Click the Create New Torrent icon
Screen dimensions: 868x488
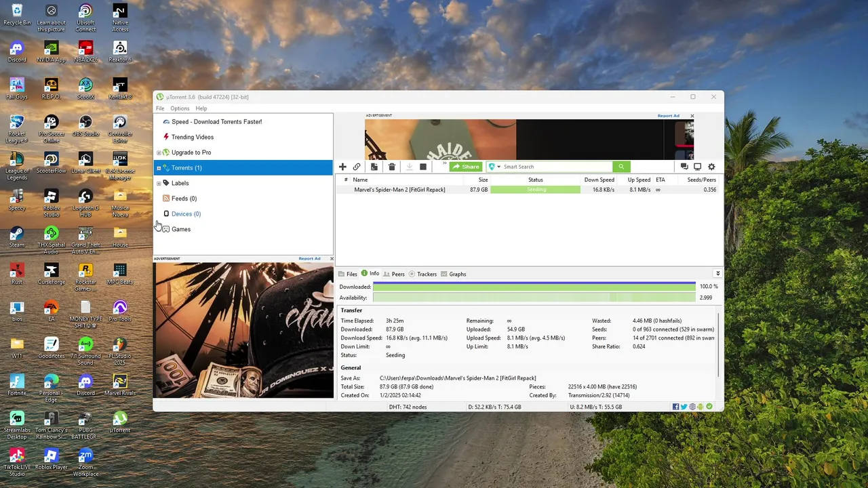coord(374,167)
